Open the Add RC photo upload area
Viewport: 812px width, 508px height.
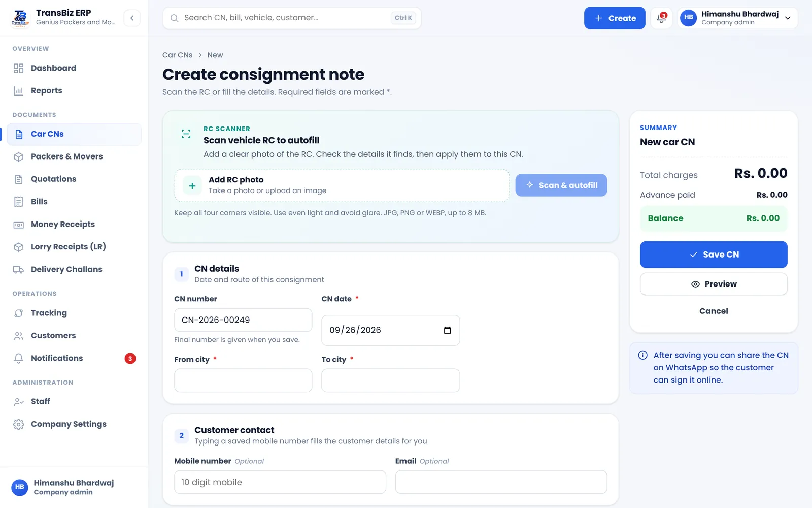[x=342, y=185]
